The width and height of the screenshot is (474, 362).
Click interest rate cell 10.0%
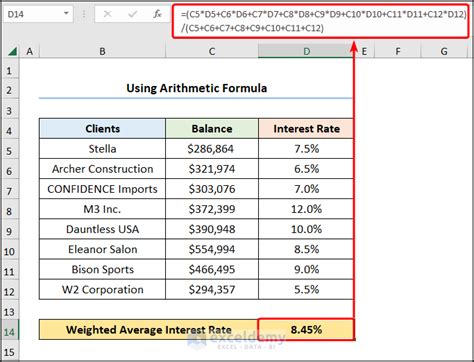306,229
